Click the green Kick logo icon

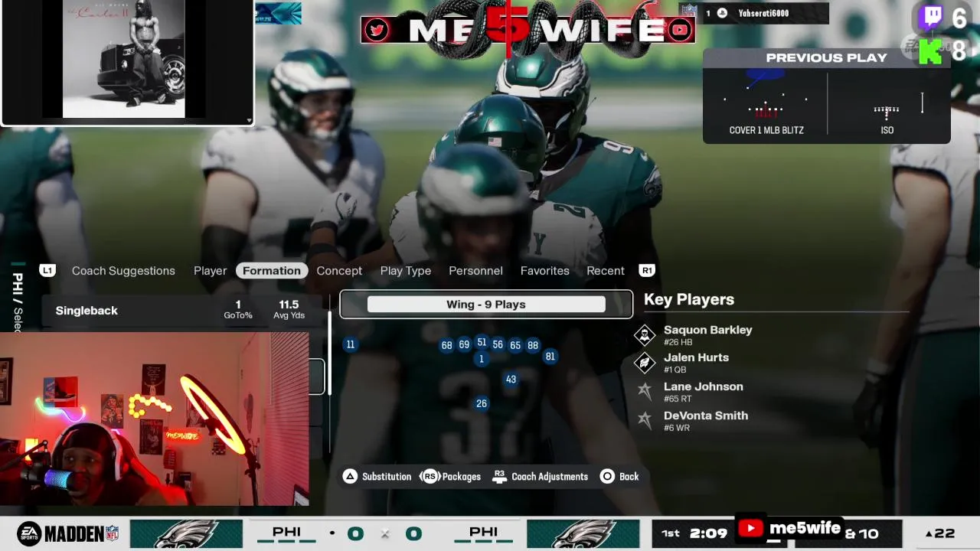(931, 51)
